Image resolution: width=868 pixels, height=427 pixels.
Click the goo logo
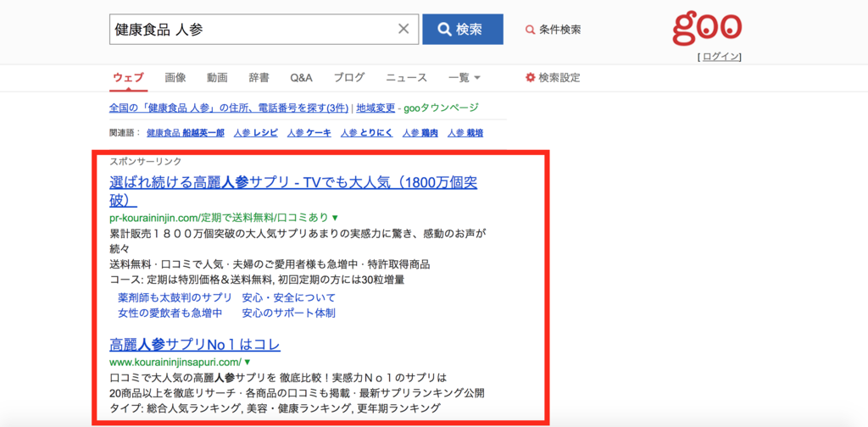708,29
